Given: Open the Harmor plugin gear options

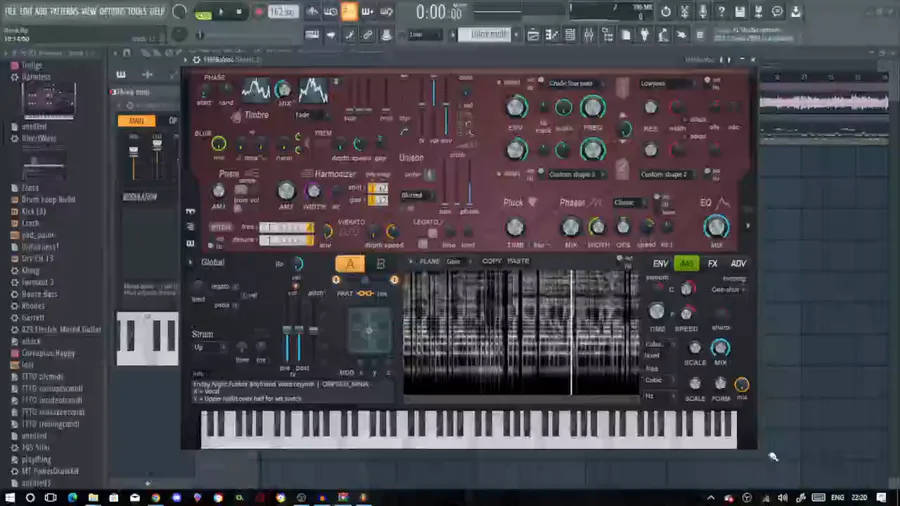Looking at the screenshot, I should click(x=196, y=60).
